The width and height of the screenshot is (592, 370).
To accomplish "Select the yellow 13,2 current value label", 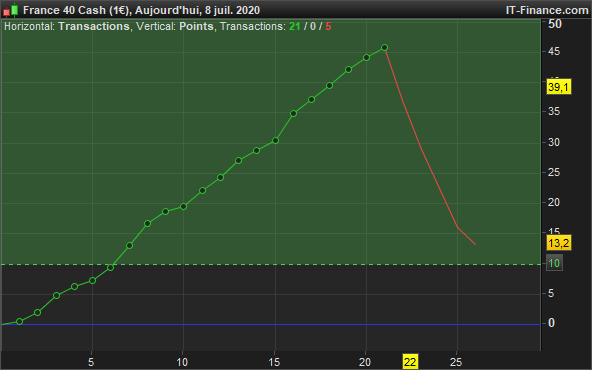I will pos(558,243).
